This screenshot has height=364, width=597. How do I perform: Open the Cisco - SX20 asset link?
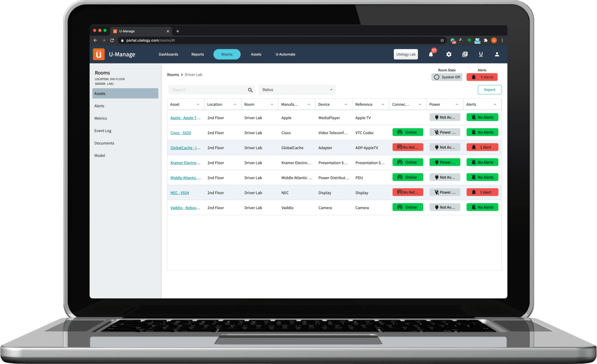[x=181, y=133]
